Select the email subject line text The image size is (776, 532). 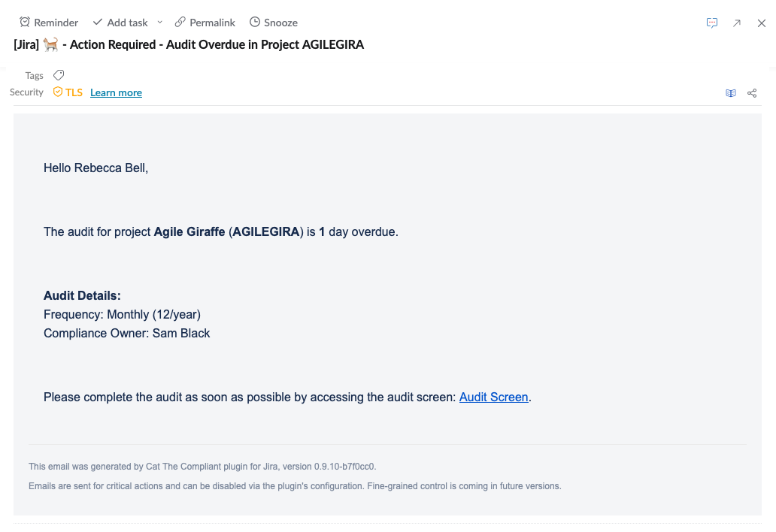189,44
